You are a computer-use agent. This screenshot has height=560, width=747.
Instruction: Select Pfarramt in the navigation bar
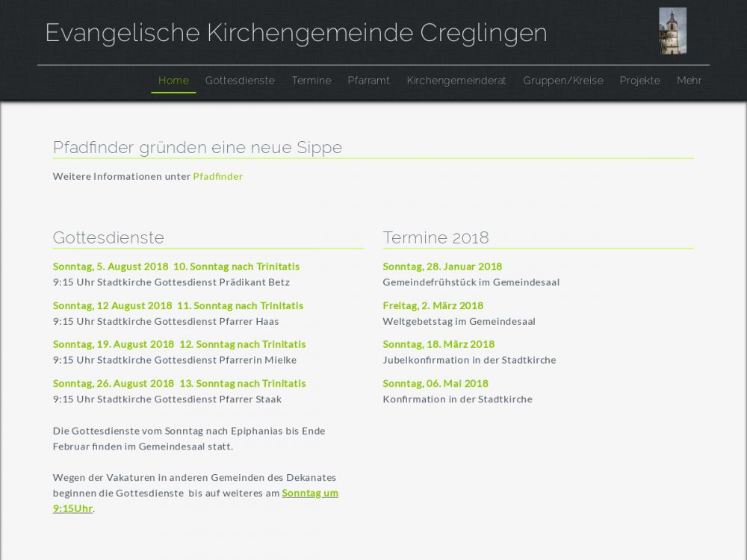tap(368, 81)
